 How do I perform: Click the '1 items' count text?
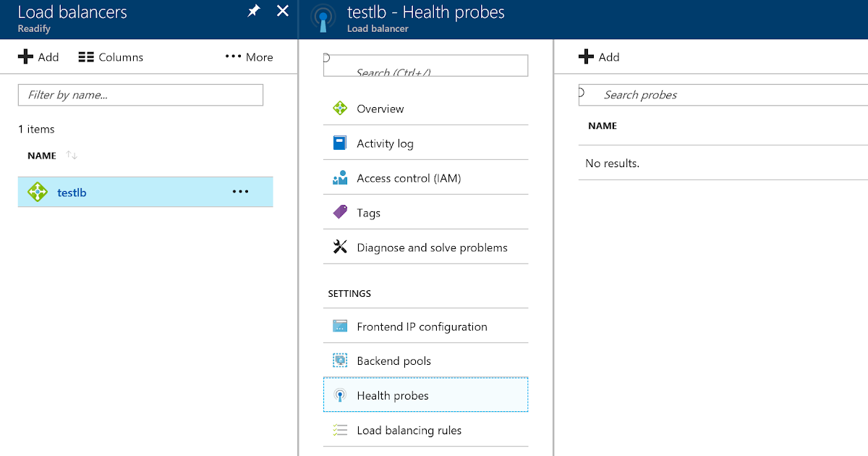point(36,129)
